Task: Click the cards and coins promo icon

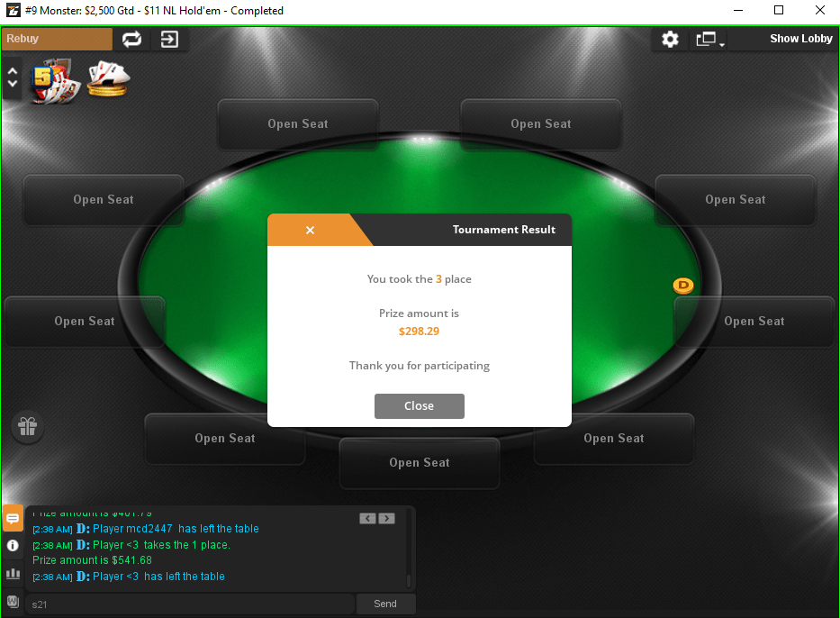Action: coord(108,78)
